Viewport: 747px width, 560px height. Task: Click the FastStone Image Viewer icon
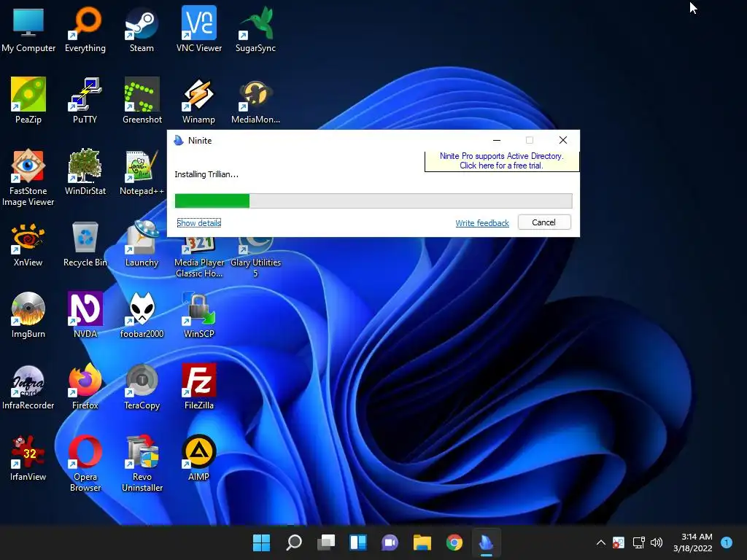28,178
